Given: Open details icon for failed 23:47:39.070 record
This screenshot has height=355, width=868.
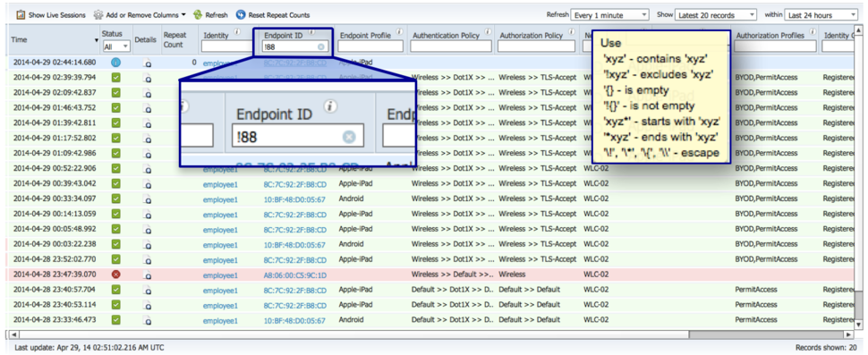Looking at the screenshot, I should pyautogui.click(x=148, y=275).
